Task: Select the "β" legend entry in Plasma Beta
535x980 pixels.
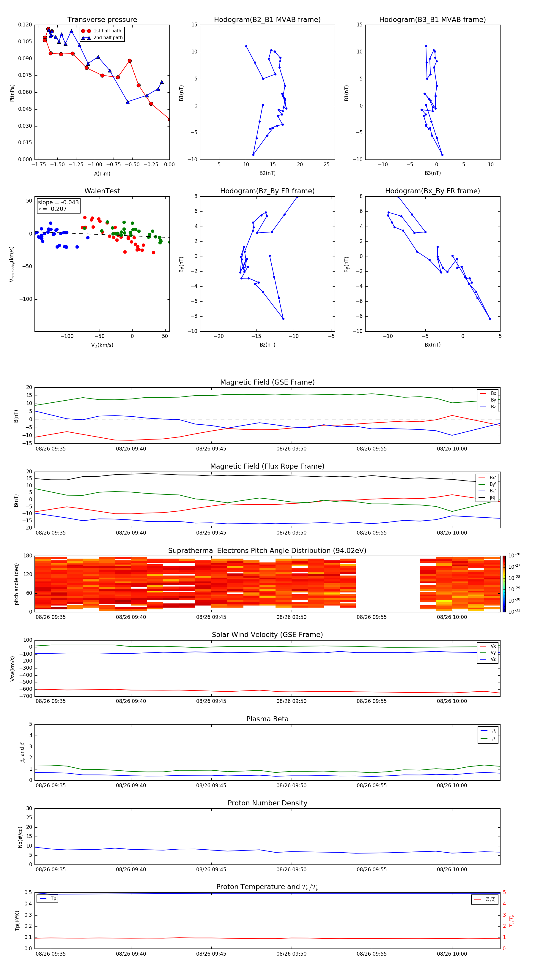Action: pos(488,739)
